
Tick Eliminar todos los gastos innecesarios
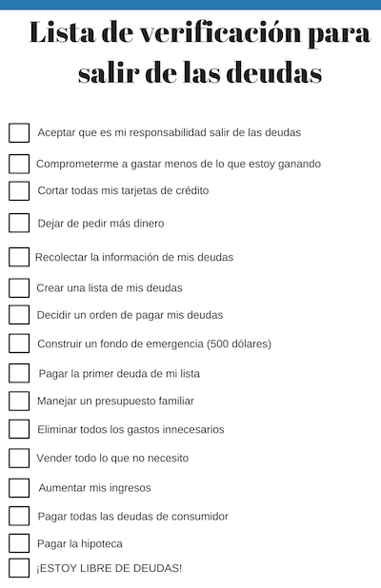coord(19,429)
